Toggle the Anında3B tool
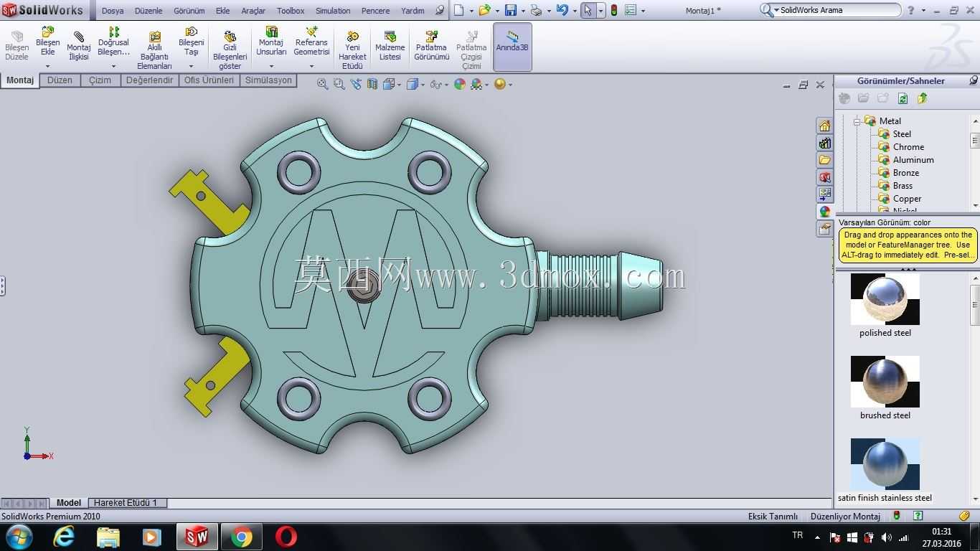This screenshot has width=980, height=551. tap(512, 47)
